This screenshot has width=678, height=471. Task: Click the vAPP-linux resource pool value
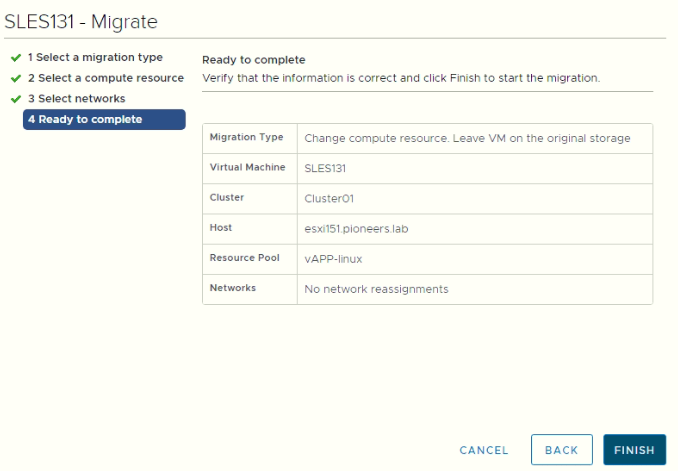click(x=333, y=259)
